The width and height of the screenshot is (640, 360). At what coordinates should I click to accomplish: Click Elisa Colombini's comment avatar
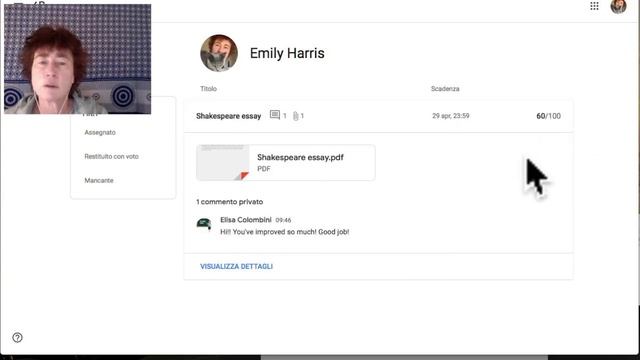coord(204,224)
